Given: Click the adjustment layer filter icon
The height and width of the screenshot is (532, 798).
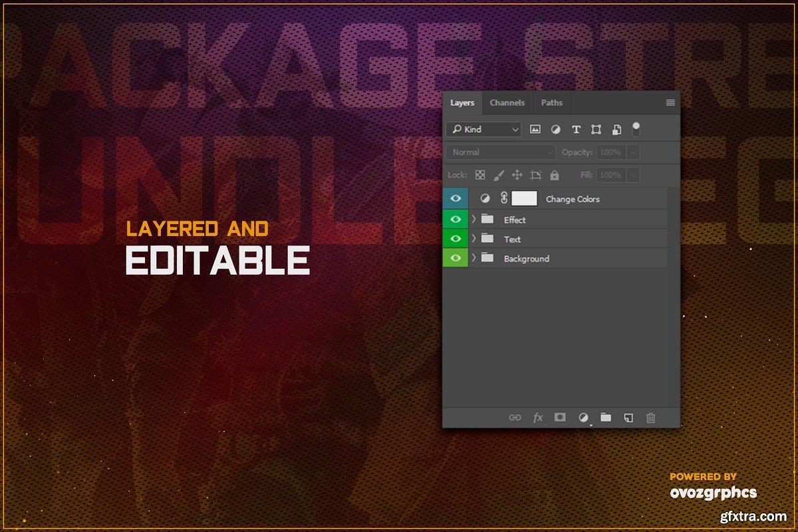Looking at the screenshot, I should coord(555,130).
